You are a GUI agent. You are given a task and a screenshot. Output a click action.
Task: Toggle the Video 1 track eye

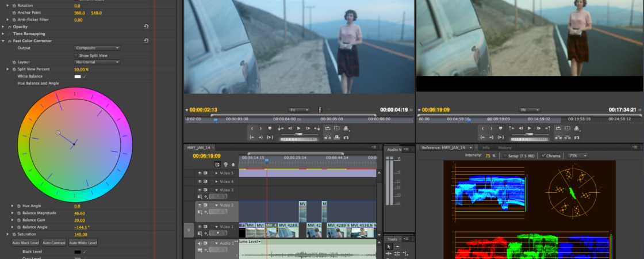200,227
